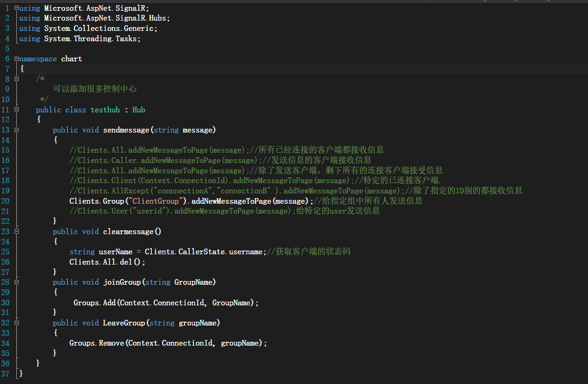Collapse the joinGroup method
Screen dimensions: 588x384
tap(17, 282)
